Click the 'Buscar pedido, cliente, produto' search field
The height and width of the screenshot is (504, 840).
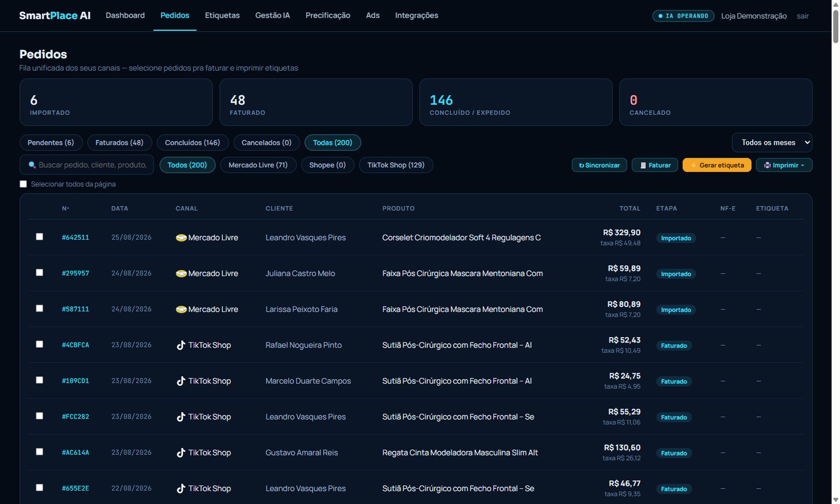click(87, 165)
